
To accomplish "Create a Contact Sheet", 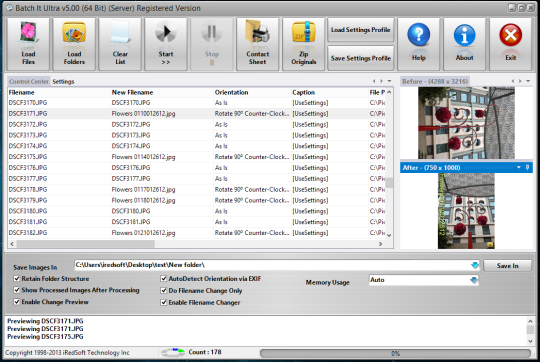I will [258, 44].
